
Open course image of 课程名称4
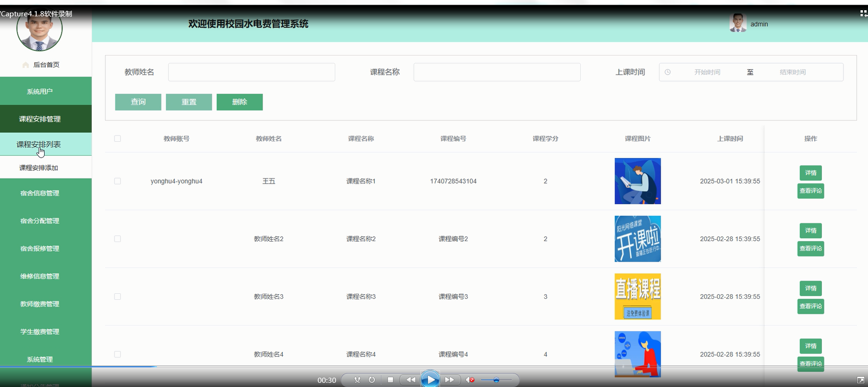click(x=637, y=354)
